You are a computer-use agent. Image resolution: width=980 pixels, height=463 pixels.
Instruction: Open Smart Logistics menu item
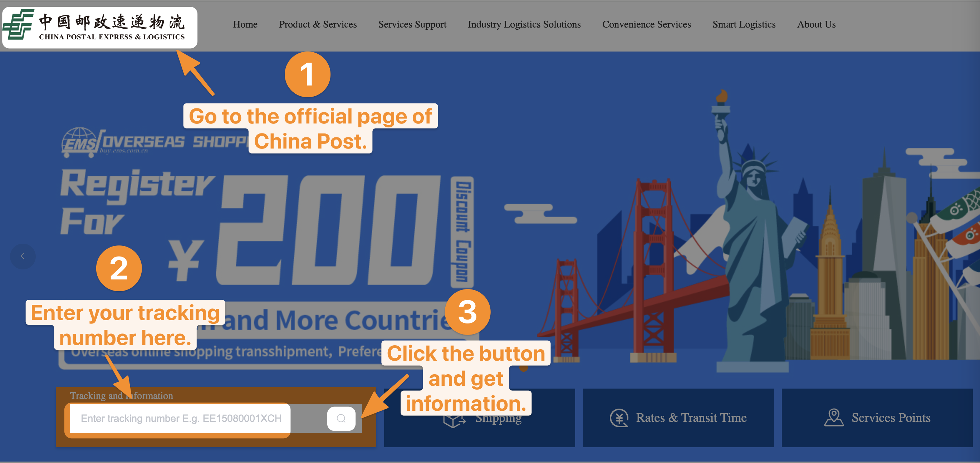coord(744,24)
